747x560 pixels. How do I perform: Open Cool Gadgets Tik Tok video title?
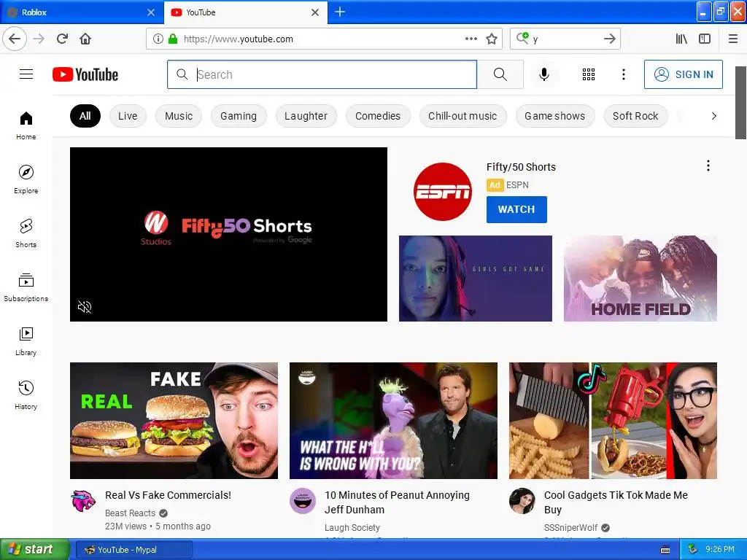[x=616, y=502]
